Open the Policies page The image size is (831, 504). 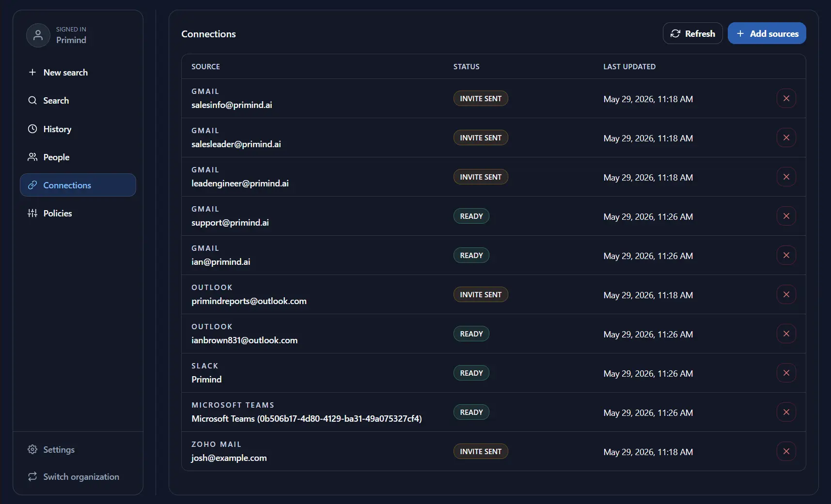[78, 213]
